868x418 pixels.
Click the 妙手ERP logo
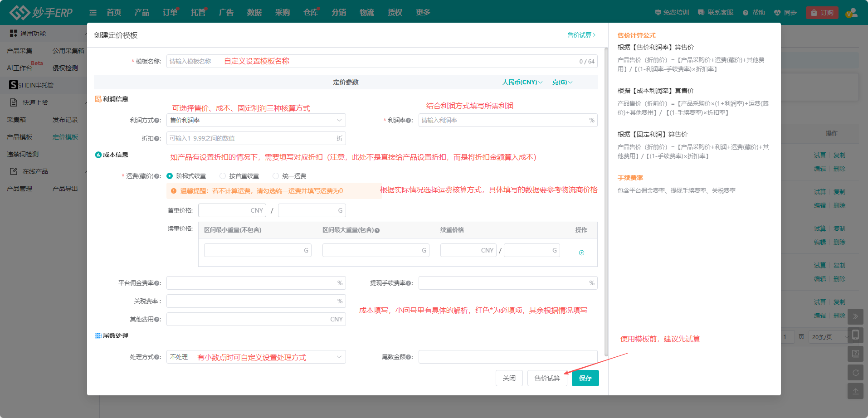click(41, 12)
